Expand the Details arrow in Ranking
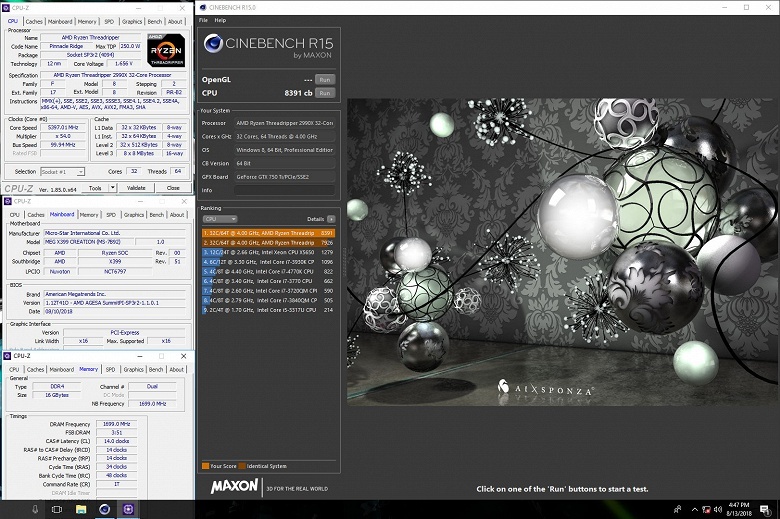The image size is (780, 519). pos(331,218)
